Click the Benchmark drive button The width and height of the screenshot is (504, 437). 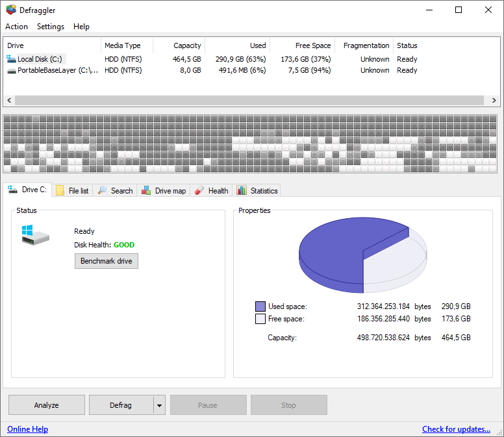pyautogui.click(x=107, y=260)
